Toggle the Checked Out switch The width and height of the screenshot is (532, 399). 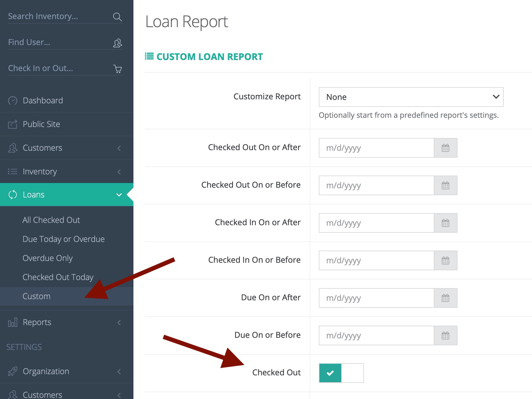pyautogui.click(x=341, y=373)
